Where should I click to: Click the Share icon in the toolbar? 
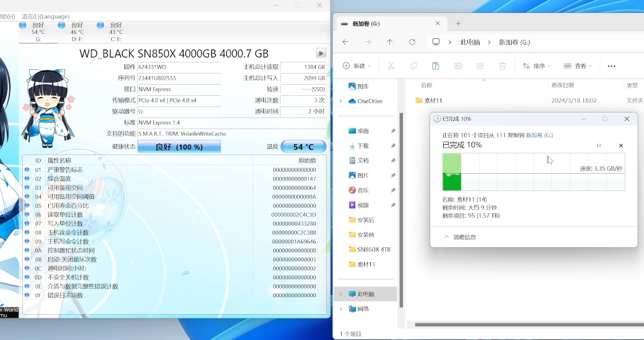(x=480, y=66)
